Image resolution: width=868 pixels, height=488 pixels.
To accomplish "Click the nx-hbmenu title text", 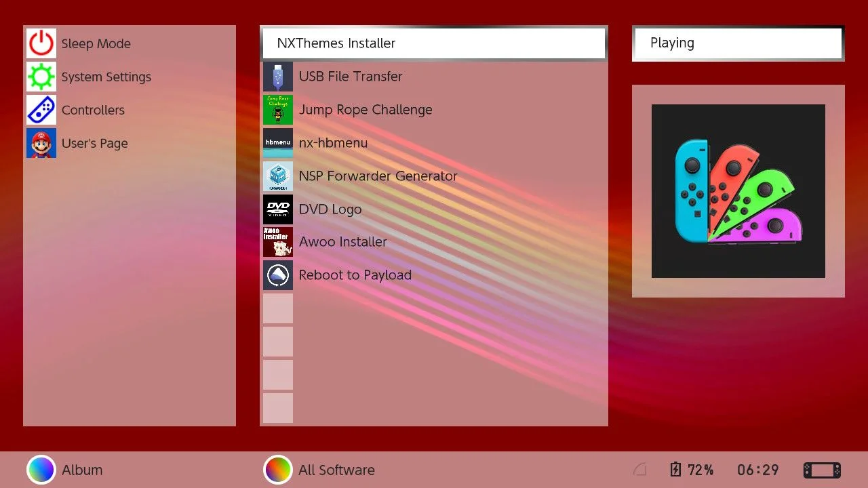I will click(333, 143).
